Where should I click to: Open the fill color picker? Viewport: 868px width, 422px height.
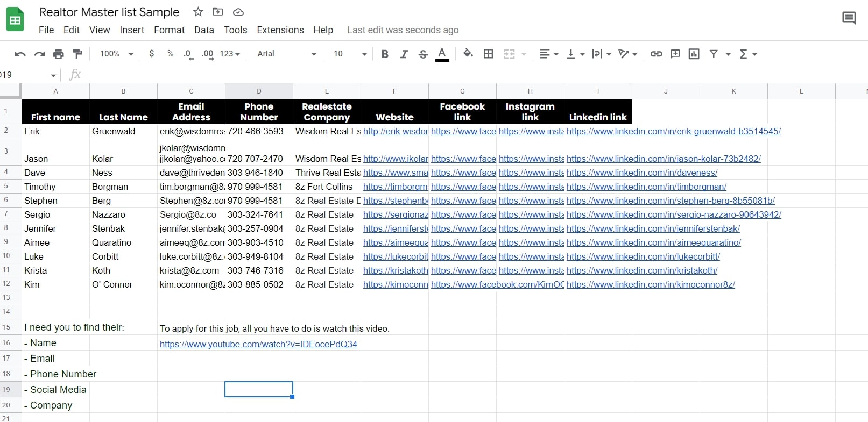pos(468,54)
